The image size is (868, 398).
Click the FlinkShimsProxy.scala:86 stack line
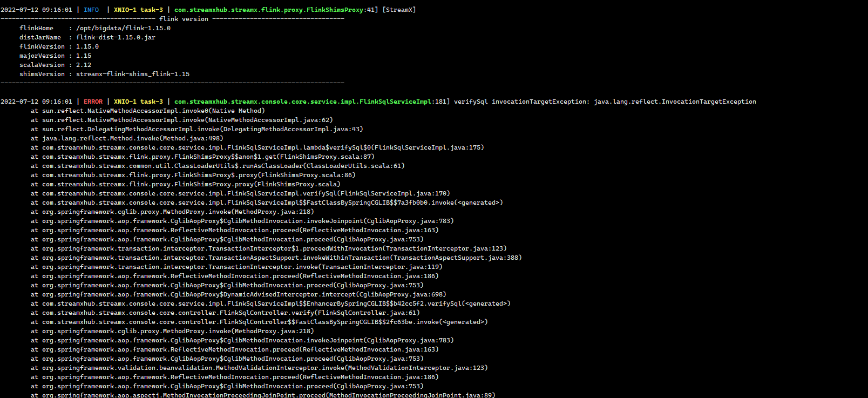coord(193,175)
